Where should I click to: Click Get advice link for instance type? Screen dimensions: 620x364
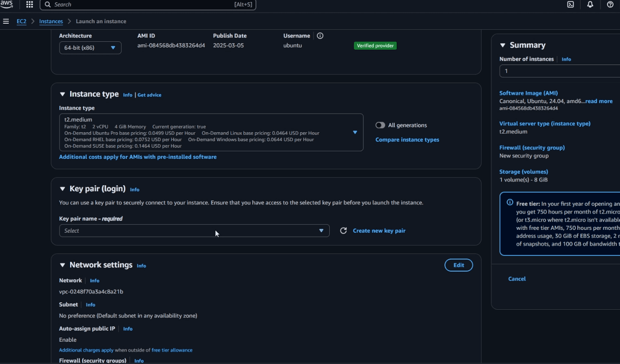[150, 95]
